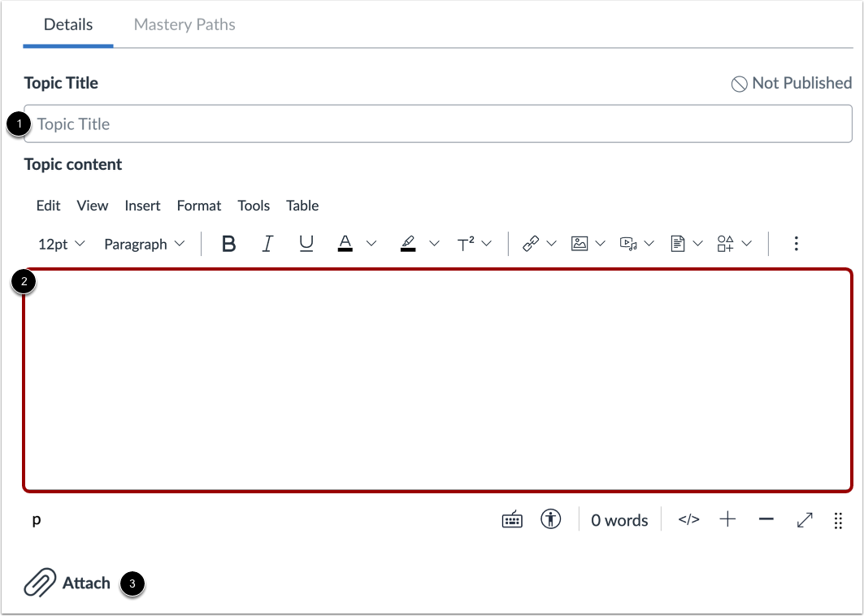The image size is (864, 616).
Task: Apply the text color
Action: [345, 244]
